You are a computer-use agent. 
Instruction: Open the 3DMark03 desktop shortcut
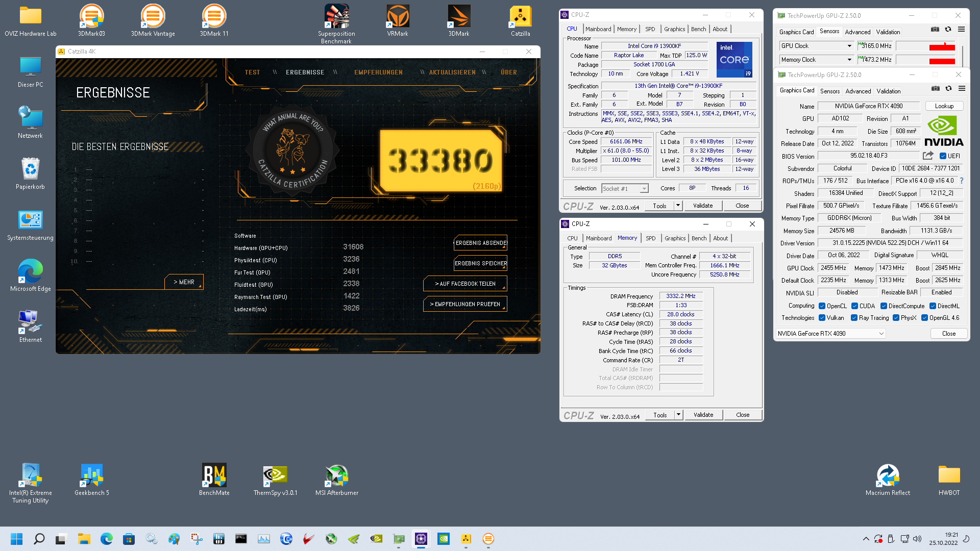pyautogui.click(x=91, y=20)
